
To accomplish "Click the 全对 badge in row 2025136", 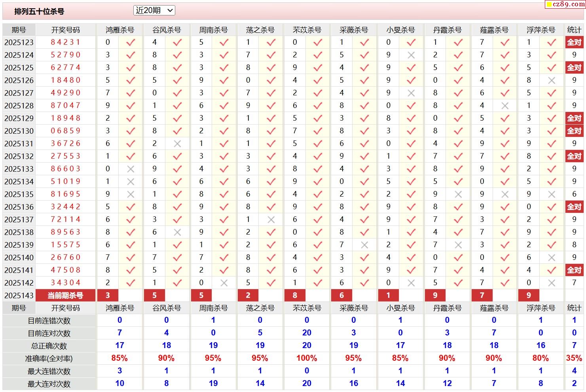I will [x=574, y=207].
